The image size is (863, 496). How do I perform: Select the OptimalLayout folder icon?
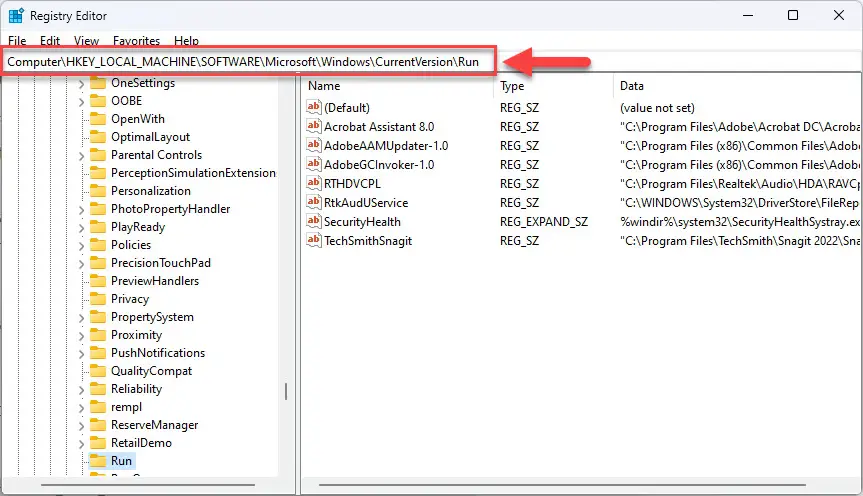tap(98, 137)
